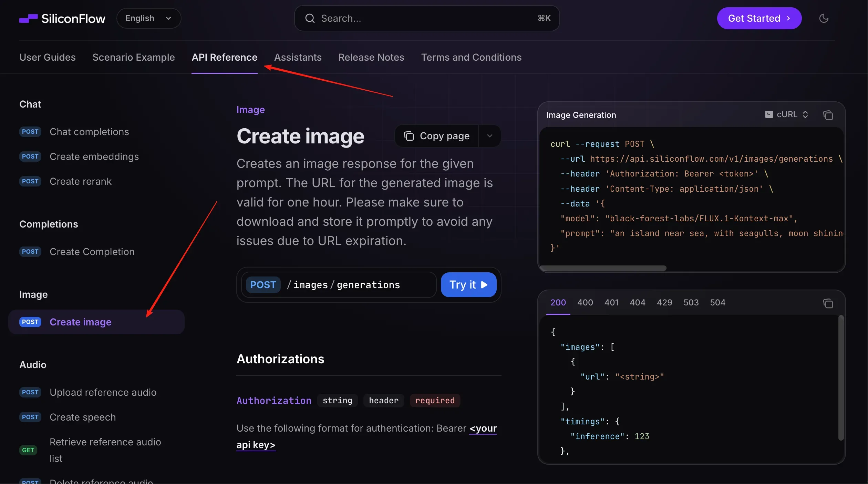Toggle dark mode moon icon
Screen dimensions: 868x484
824,18
